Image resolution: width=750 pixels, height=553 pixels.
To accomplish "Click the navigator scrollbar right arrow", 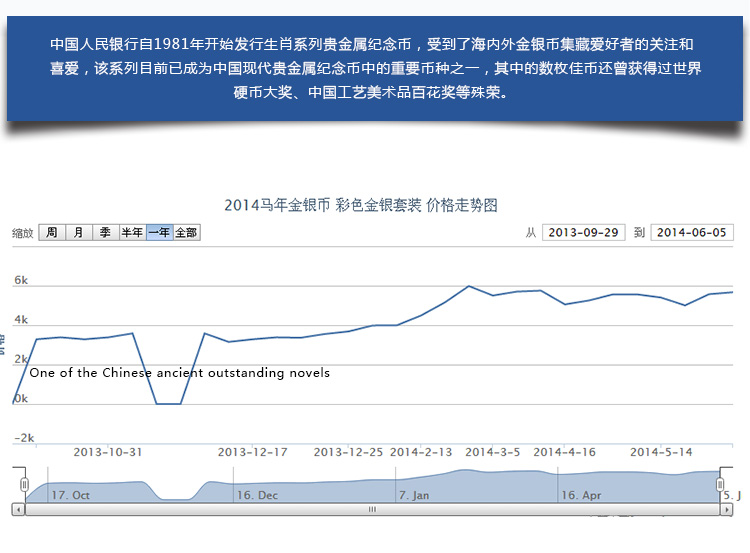I will tap(726, 509).
